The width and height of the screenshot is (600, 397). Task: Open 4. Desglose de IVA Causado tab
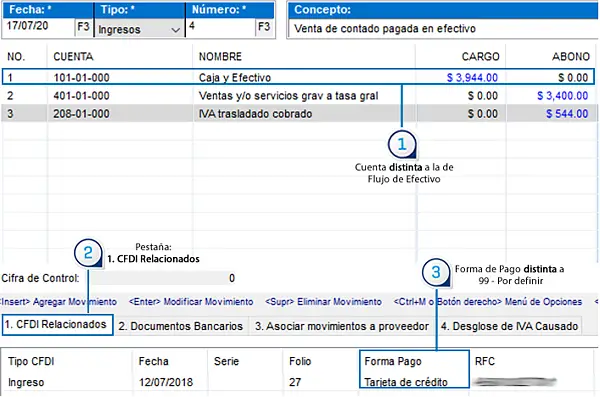point(509,326)
